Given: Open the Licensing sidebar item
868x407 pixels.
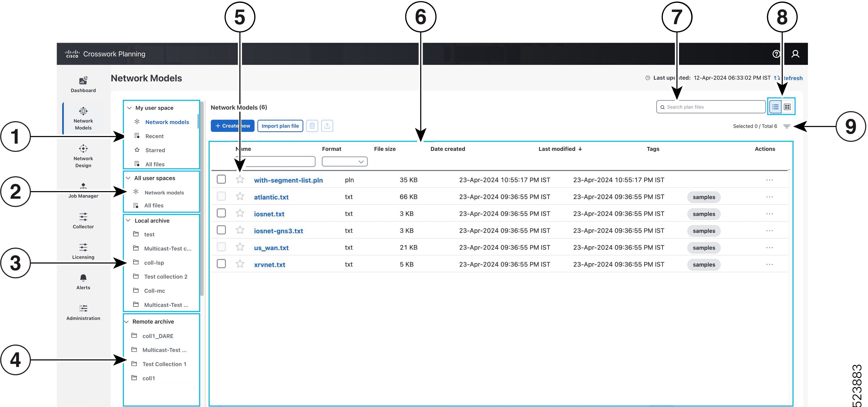Looking at the screenshot, I should point(83,251).
